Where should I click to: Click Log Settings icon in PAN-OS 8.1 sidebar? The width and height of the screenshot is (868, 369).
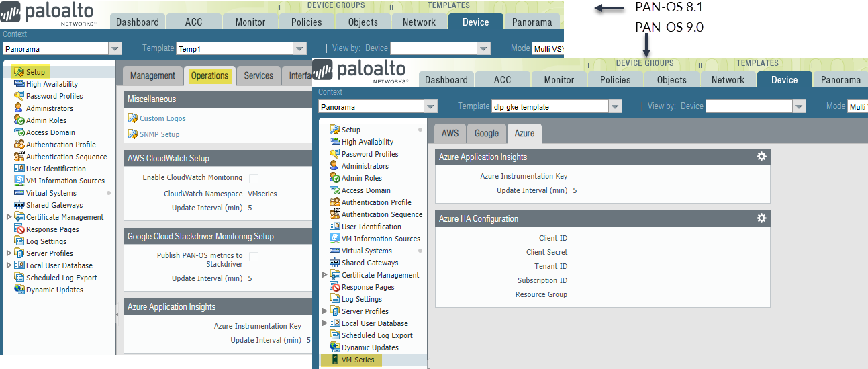click(19, 241)
